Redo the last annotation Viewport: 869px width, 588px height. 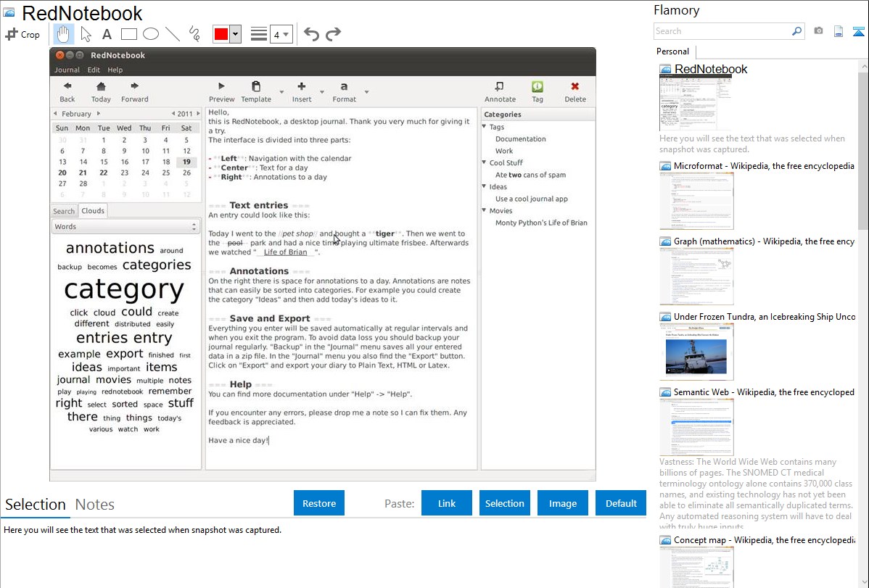[x=333, y=34]
